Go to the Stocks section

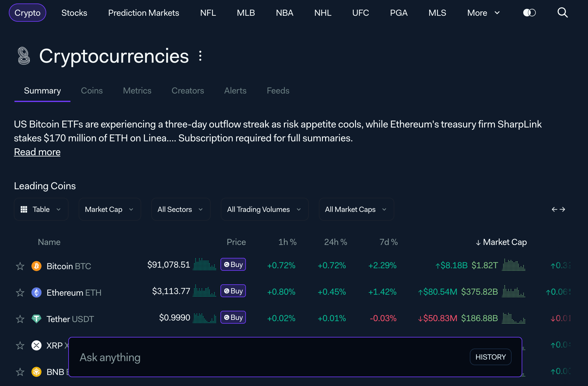(x=74, y=13)
